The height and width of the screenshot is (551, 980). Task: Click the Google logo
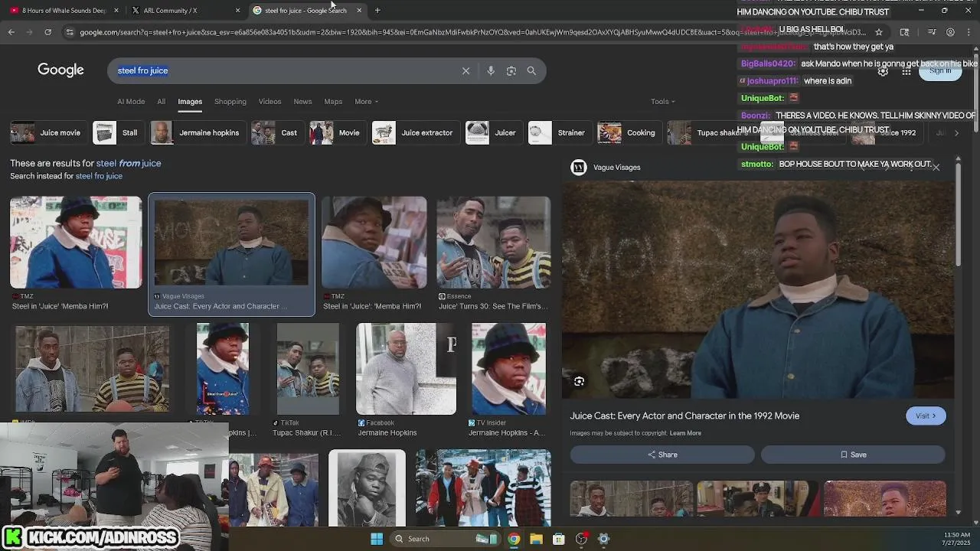60,70
